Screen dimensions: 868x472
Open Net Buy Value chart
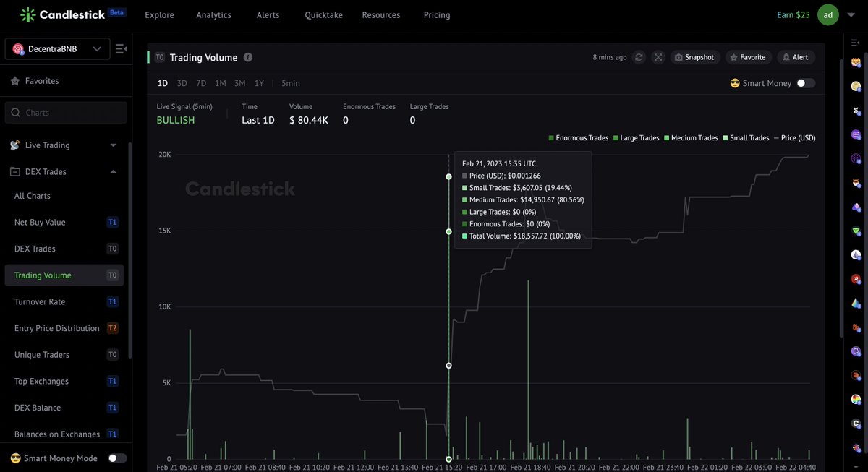point(64,222)
